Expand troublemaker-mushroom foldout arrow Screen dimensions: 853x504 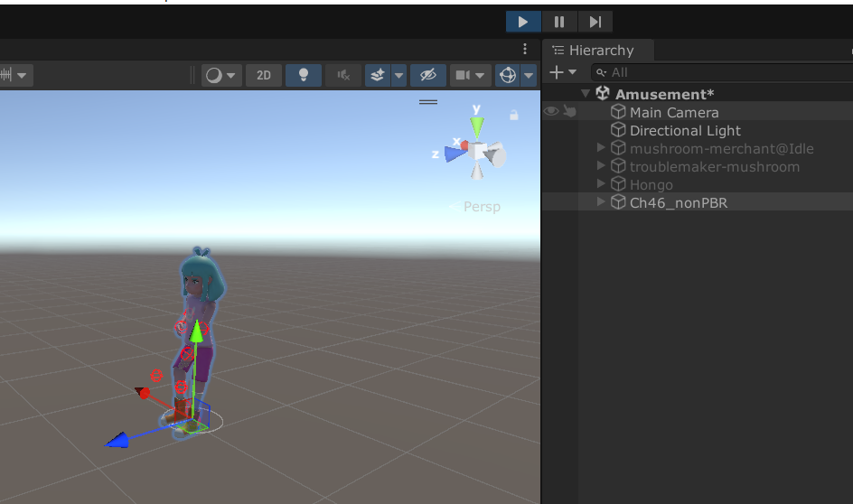pos(601,165)
